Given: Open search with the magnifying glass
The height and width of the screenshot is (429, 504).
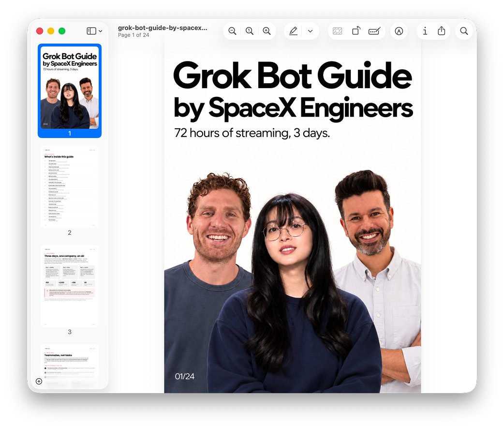Looking at the screenshot, I should pyautogui.click(x=464, y=31).
